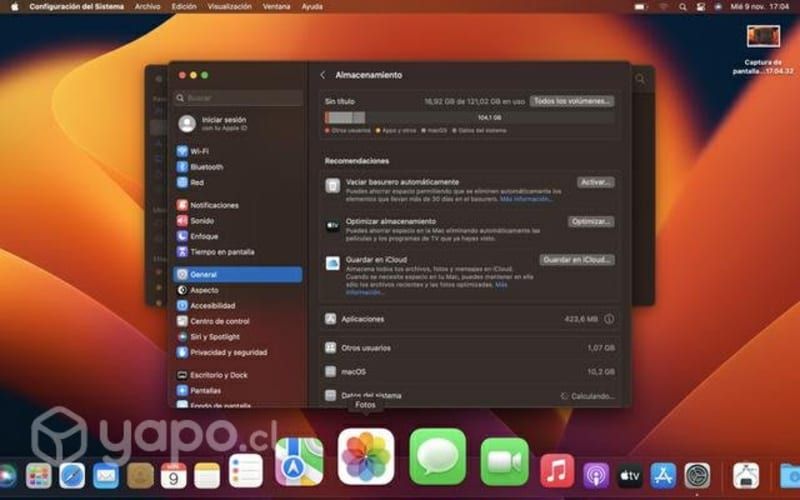Open Photos app in the Dock
800x500 pixels.
pos(366,457)
